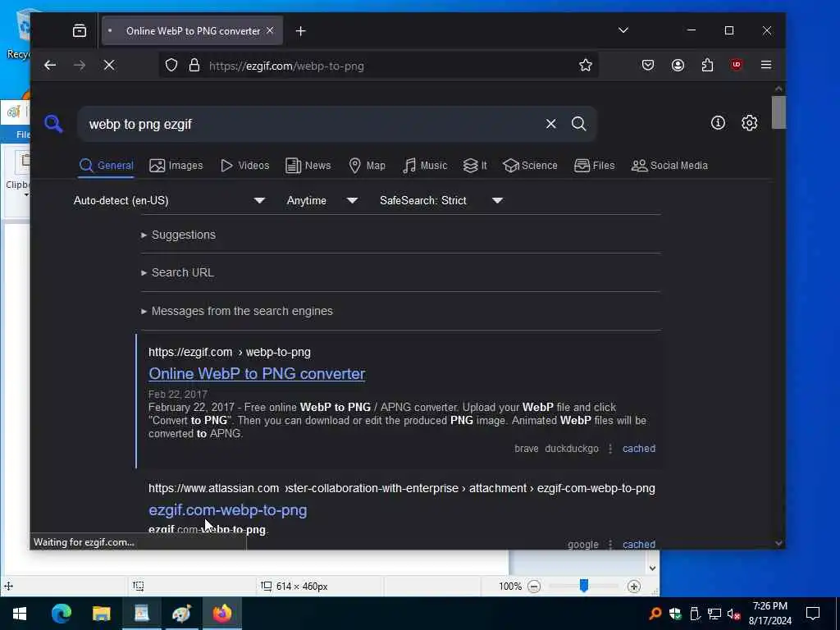Screen dimensions: 840x630
Task: Click the URL address bar
Action: coord(377,66)
